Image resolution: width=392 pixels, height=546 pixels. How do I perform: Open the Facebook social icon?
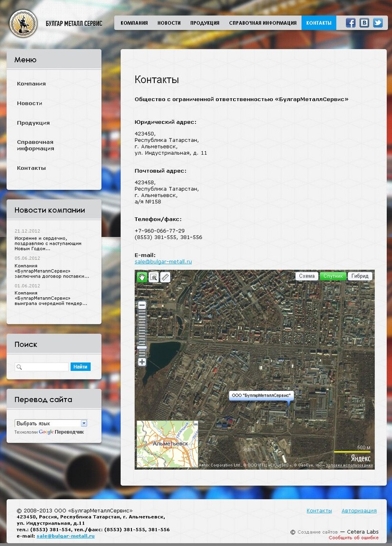pyautogui.click(x=351, y=23)
